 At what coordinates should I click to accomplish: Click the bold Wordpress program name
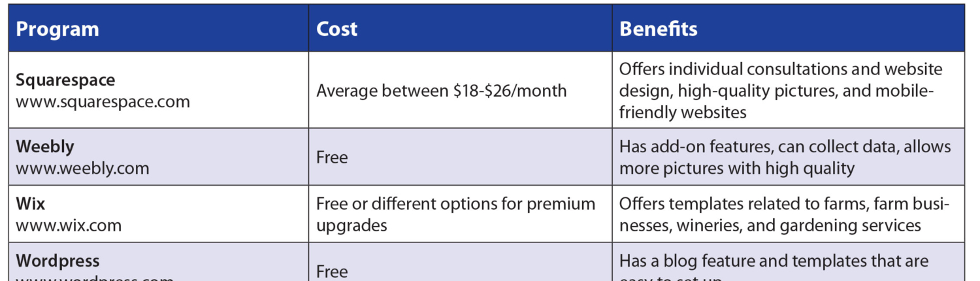click(57, 261)
